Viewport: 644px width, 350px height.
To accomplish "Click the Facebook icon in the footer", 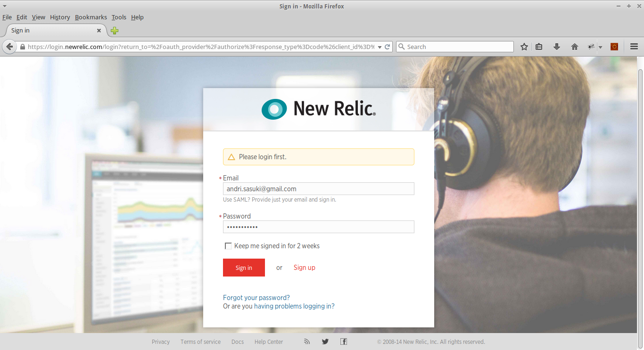I will click(343, 341).
